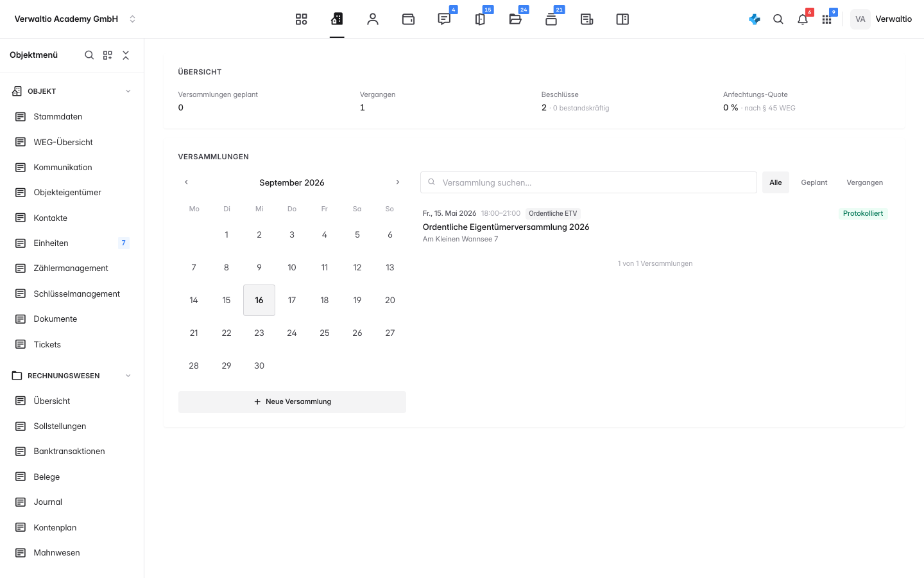The width and height of the screenshot is (924, 578).
Task: Open the building objects icon in top navigation
Action: (337, 19)
